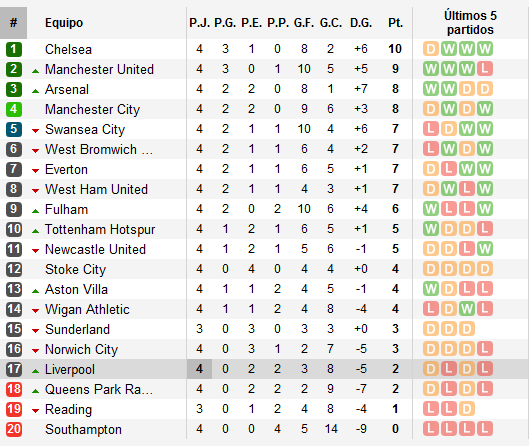Click the red down arrow beside Reading

click(x=35, y=411)
